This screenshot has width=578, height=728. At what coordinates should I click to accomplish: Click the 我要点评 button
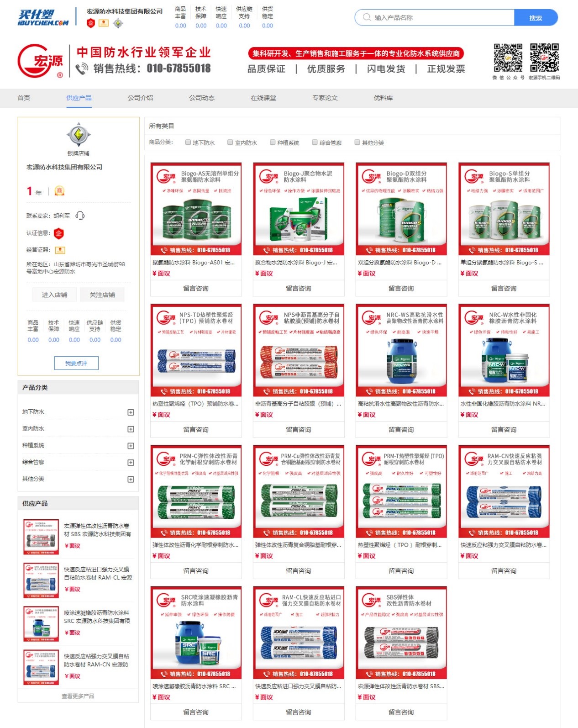(x=76, y=363)
